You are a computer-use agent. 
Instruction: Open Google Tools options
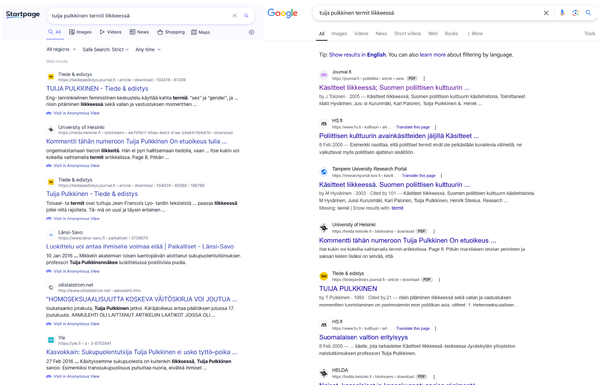(x=590, y=34)
